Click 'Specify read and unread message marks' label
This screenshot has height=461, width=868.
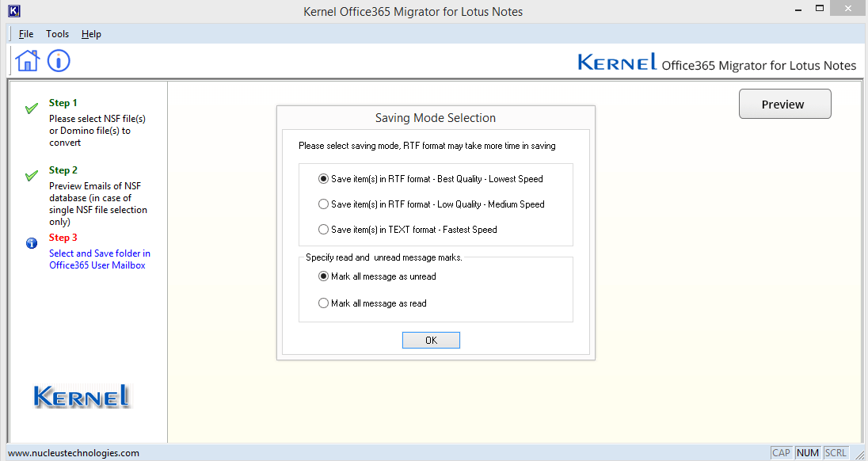tap(383, 257)
